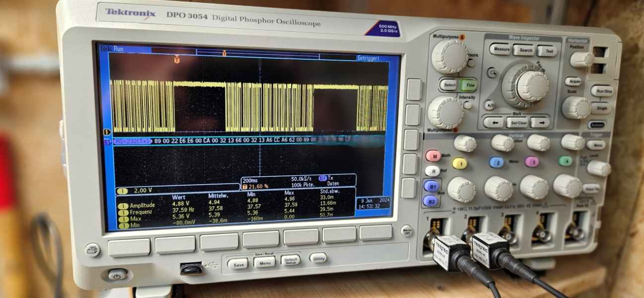
Task: Click the orange trigger T marker on the waveform
Action: (x=177, y=60)
